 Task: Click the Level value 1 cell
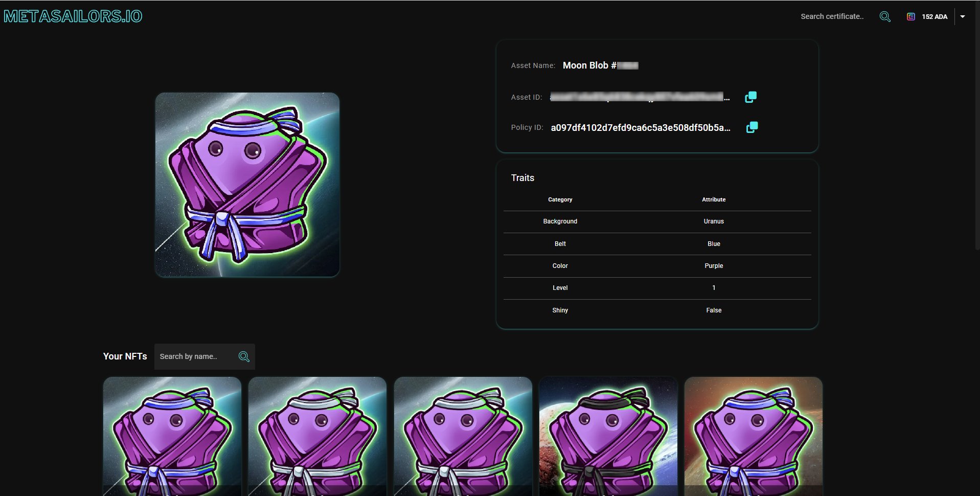click(x=714, y=288)
